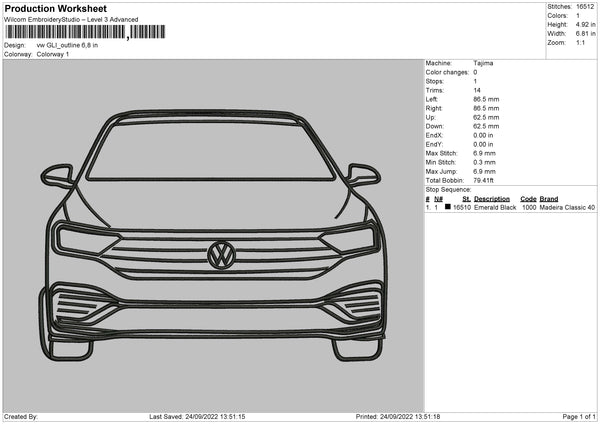Select the Emerald Black color swatch
Image resolution: width=600 pixels, height=424 pixels.
446,208
